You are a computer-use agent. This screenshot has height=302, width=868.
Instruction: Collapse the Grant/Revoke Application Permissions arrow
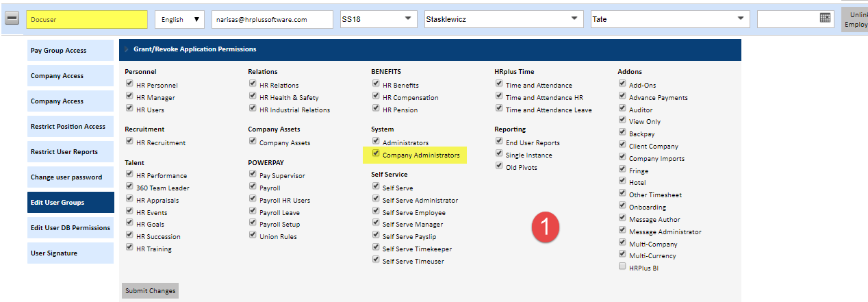(127, 49)
